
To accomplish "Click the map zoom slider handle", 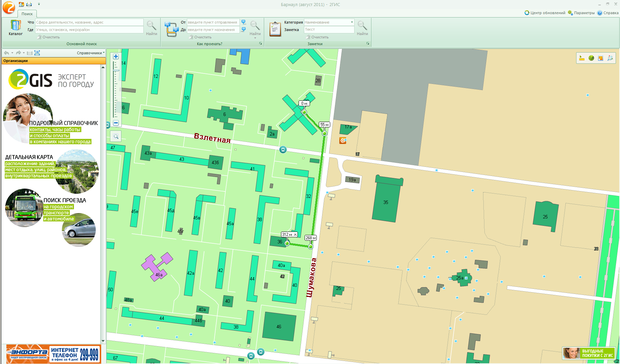I will tap(116, 70).
